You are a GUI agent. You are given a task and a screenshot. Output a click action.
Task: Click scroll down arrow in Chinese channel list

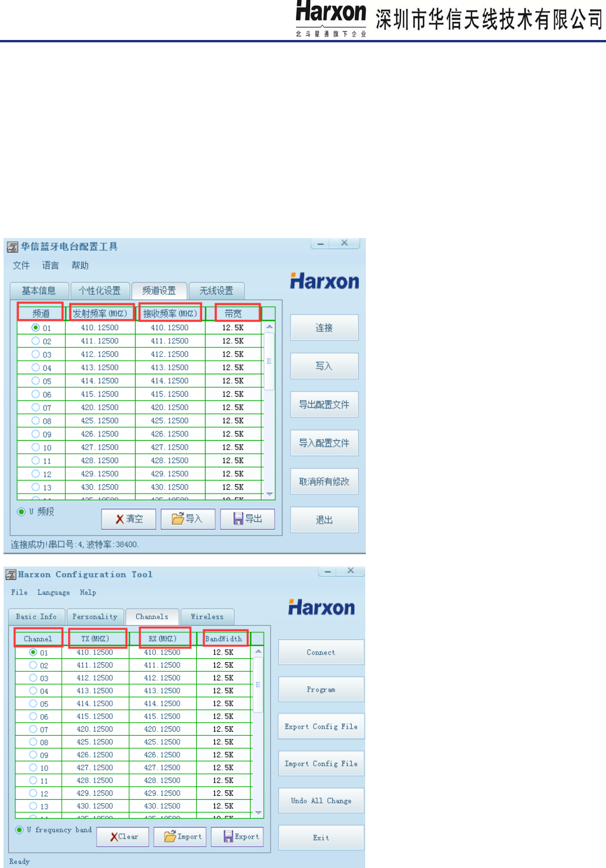270,494
